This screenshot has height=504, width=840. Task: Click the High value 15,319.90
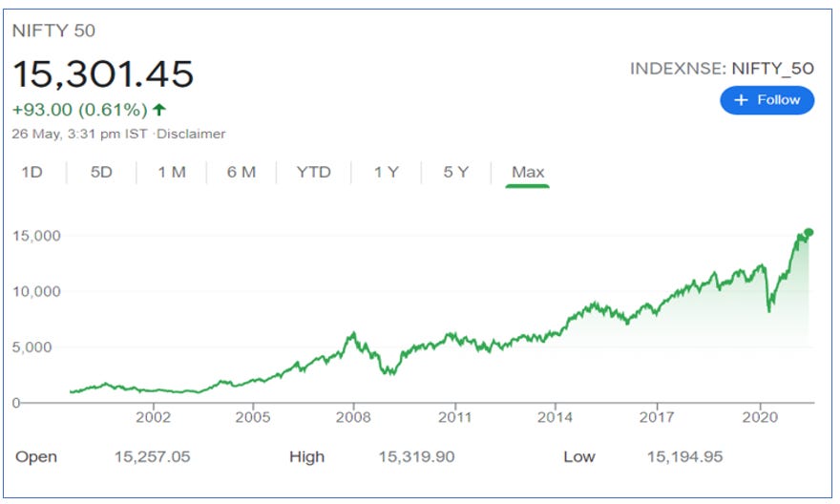coord(416,457)
